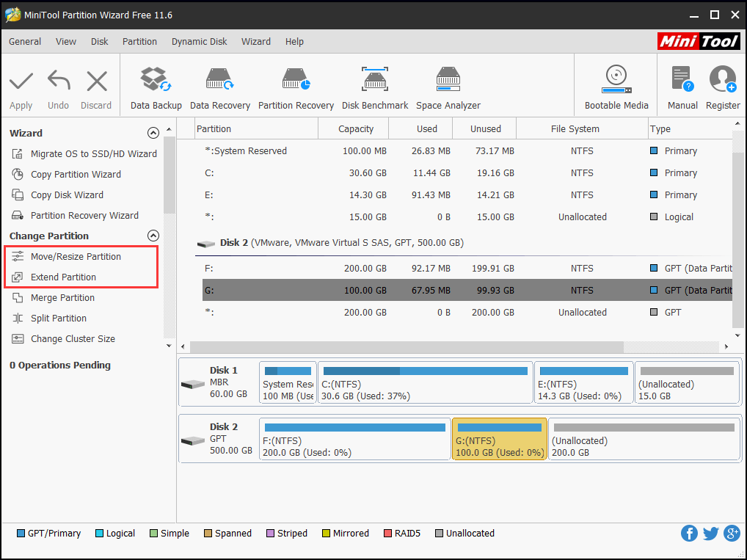Open the Facebook share icon
747x560 pixels.
pos(689,534)
